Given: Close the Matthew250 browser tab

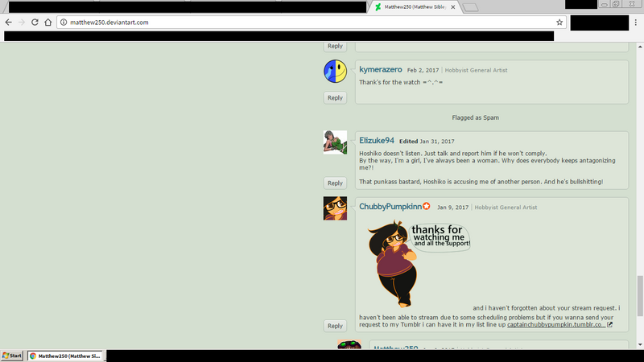Looking at the screenshot, I should tap(453, 6).
